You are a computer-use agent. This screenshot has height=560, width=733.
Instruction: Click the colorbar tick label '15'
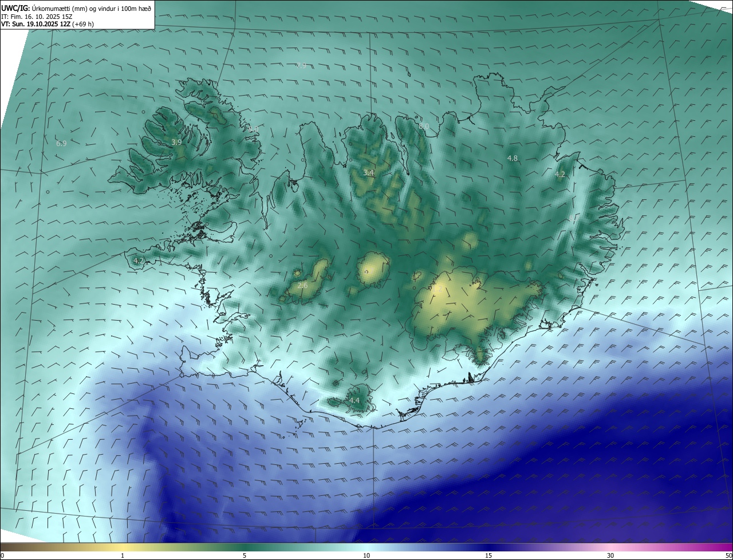[x=488, y=555]
